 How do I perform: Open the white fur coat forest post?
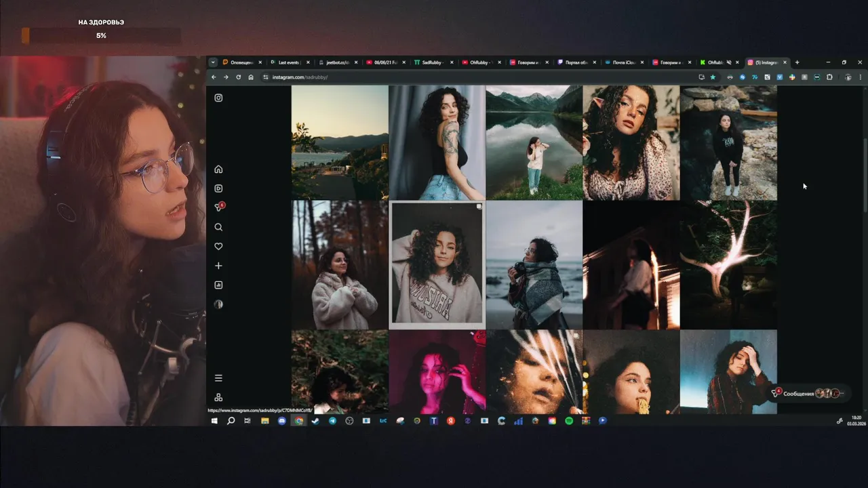tap(340, 265)
